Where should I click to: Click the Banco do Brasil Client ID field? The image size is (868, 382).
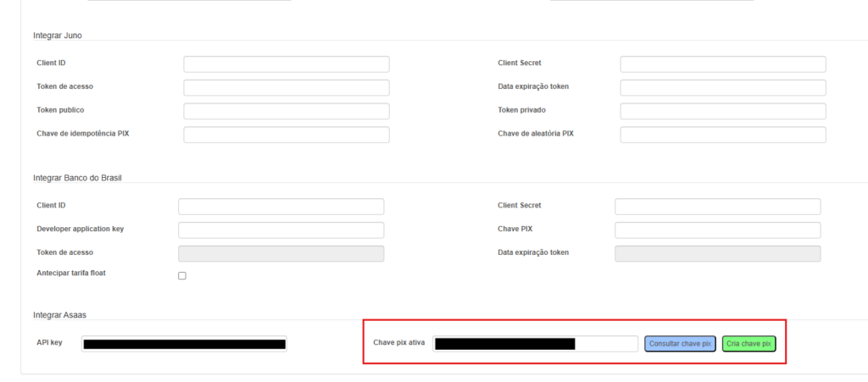point(281,206)
